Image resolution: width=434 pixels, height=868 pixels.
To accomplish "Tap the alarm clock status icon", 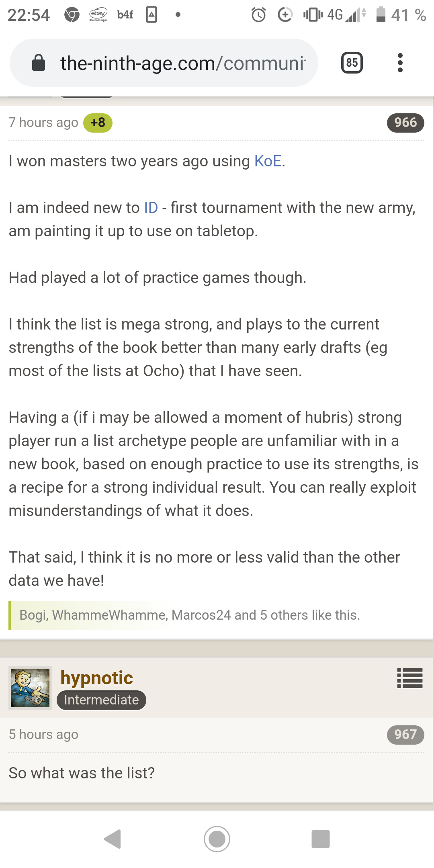I will click(258, 15).
